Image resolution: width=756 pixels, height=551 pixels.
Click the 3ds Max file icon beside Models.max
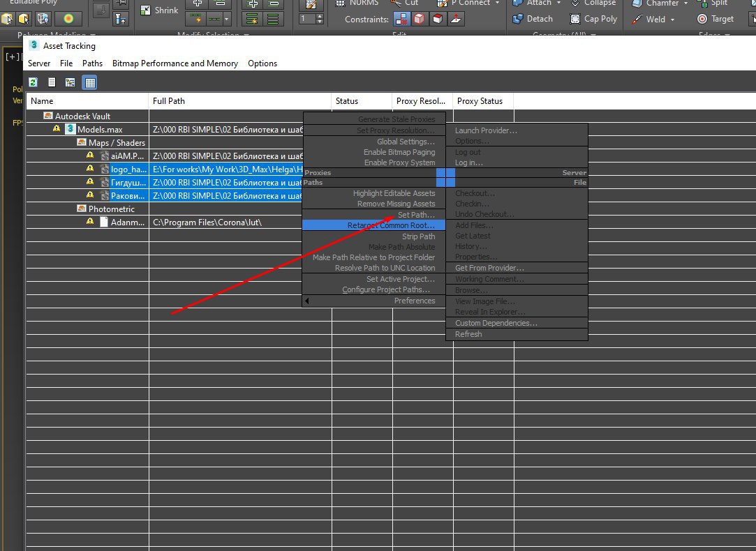[x=71, y=129]
